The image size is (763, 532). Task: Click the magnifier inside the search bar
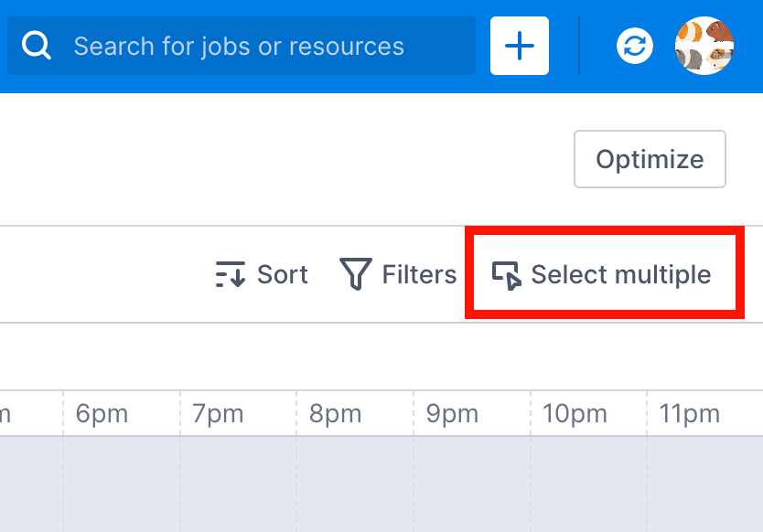point(36,46)
